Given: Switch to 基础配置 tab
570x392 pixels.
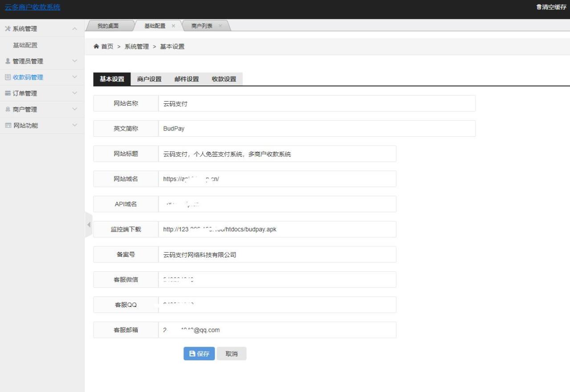Looking at the screenshot, I should tap(155, 26).
